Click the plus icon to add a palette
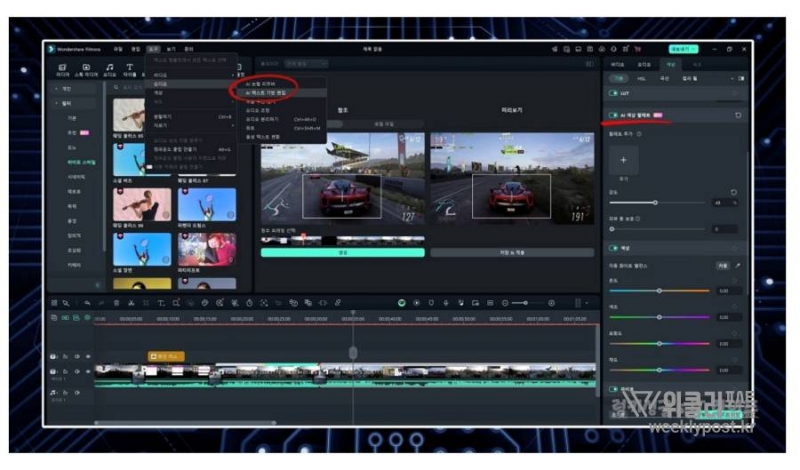The height and width of the screenshot is (470, 800). pyautogui.click(x=622, y=159)
